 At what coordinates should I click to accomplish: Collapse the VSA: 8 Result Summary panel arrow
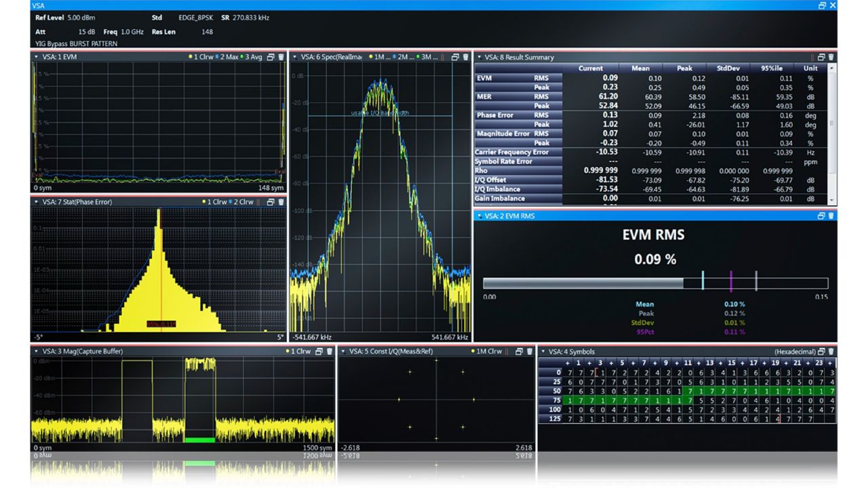click(479, 57)
